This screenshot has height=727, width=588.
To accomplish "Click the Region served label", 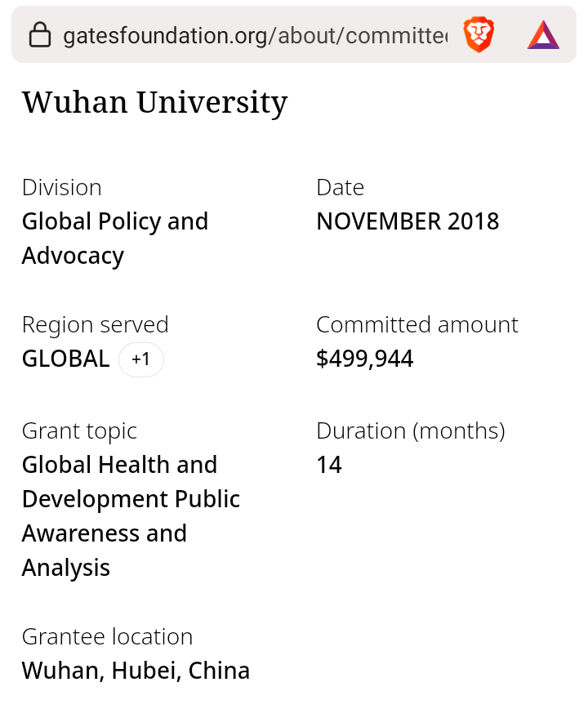I will (96, 324).
